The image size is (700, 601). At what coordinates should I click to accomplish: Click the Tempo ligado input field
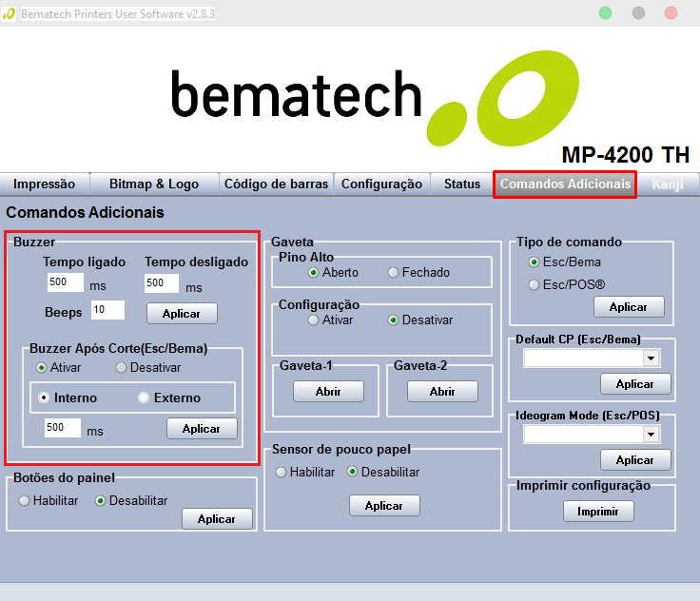[x=65, y=283]
